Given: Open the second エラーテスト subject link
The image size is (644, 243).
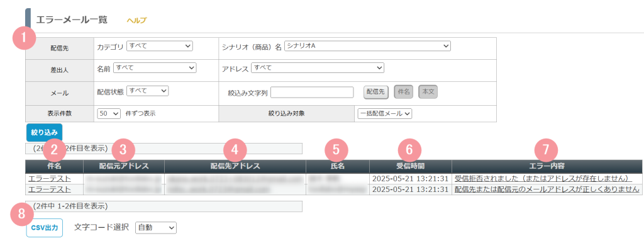Looking at the screenshot, I should (49, 189).
